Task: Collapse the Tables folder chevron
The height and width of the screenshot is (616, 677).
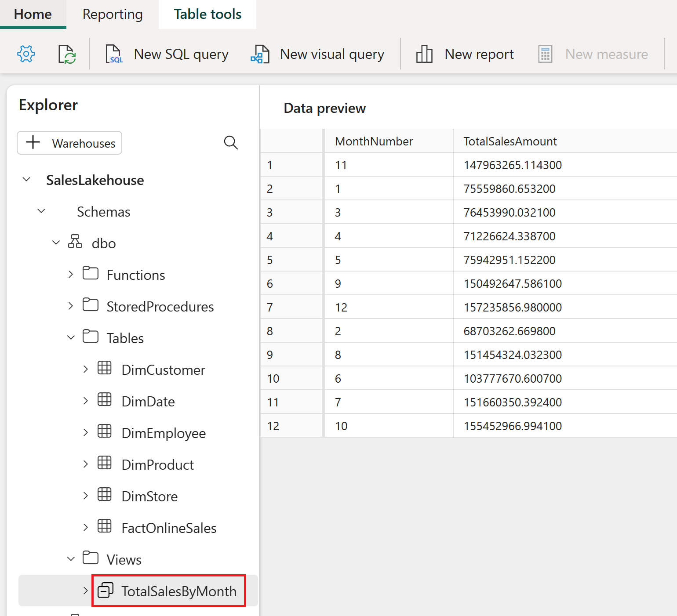Action: point(71,337)
